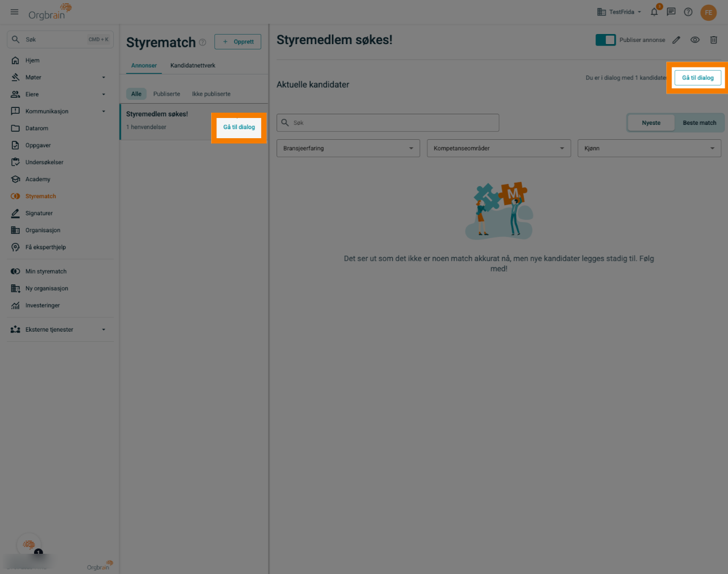Open the help question mark icon
Screen dimensions: 728x574
tap(688, 12)
